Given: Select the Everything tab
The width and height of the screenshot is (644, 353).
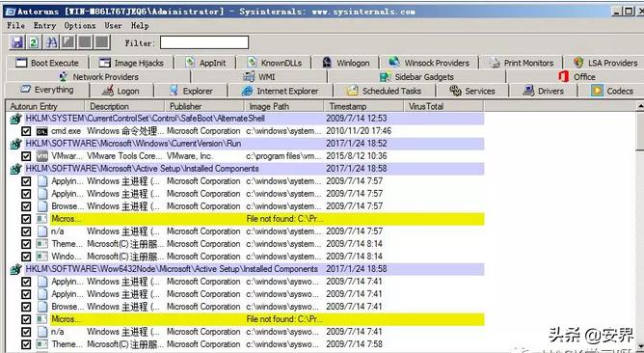Looking at the screenshot, I should [47, 90].
